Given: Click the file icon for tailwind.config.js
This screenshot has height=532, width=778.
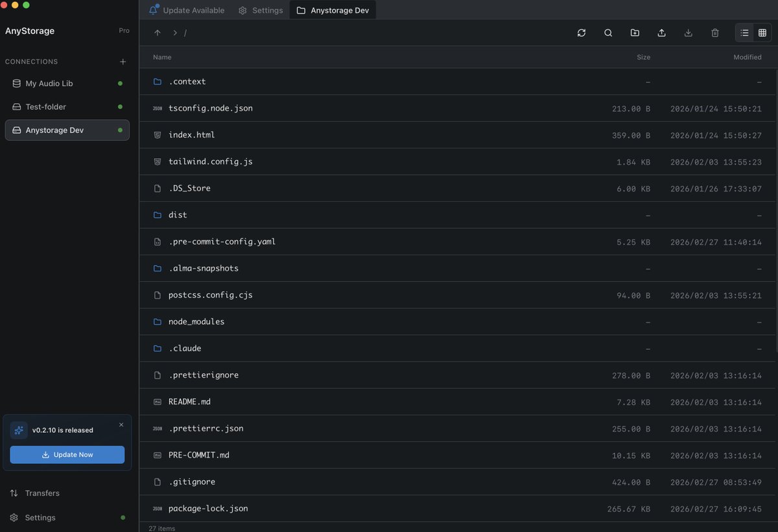Looking at the screenshot, I should (157, 161).
